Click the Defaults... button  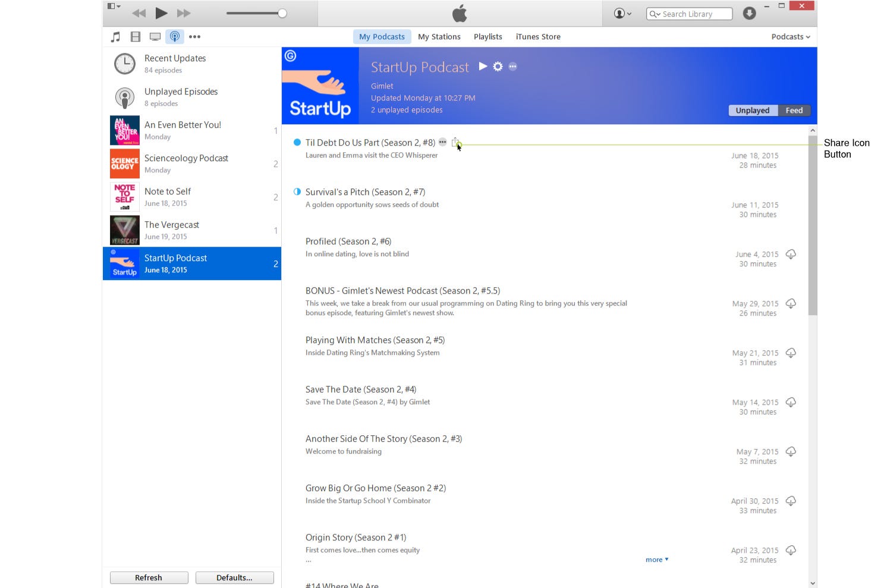pos(234,577)
